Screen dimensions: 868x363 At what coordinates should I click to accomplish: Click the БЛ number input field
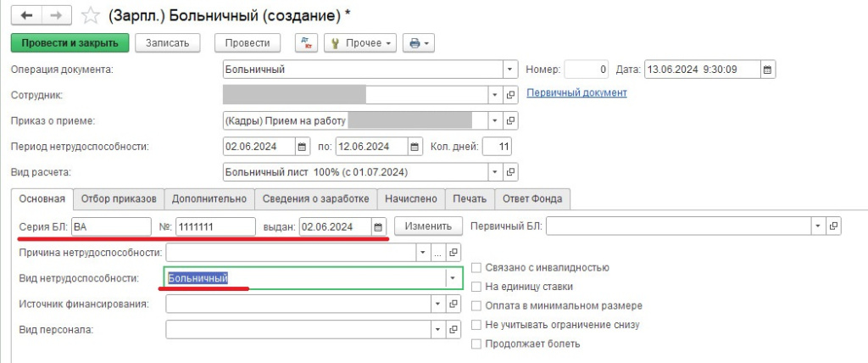[x=215, y=226]
